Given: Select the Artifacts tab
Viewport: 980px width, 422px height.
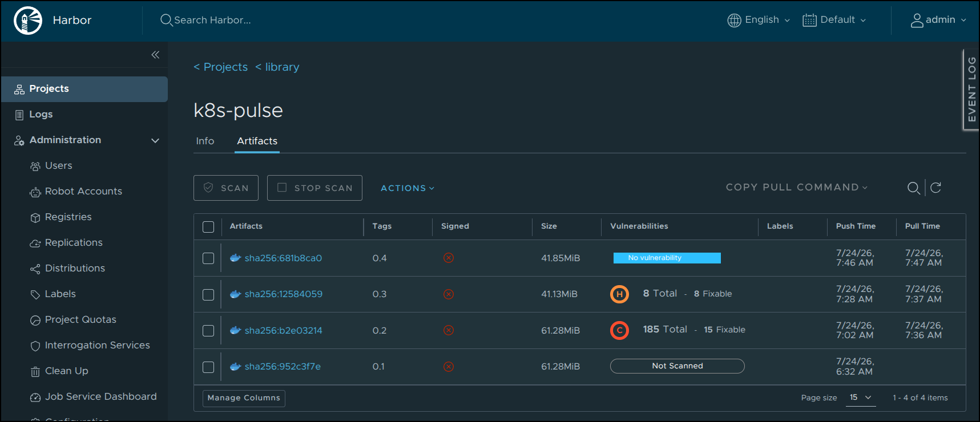Looking at the screenshot, I should click(257, 141).
